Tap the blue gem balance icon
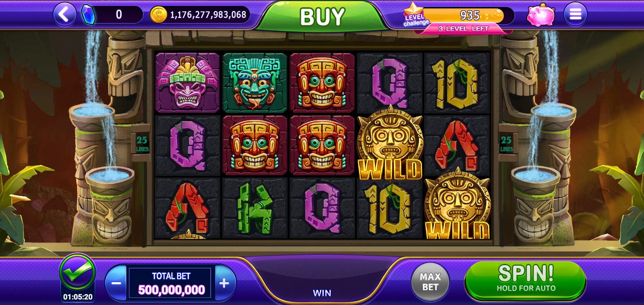Viewport: 644px width, 305px height. 89,14
